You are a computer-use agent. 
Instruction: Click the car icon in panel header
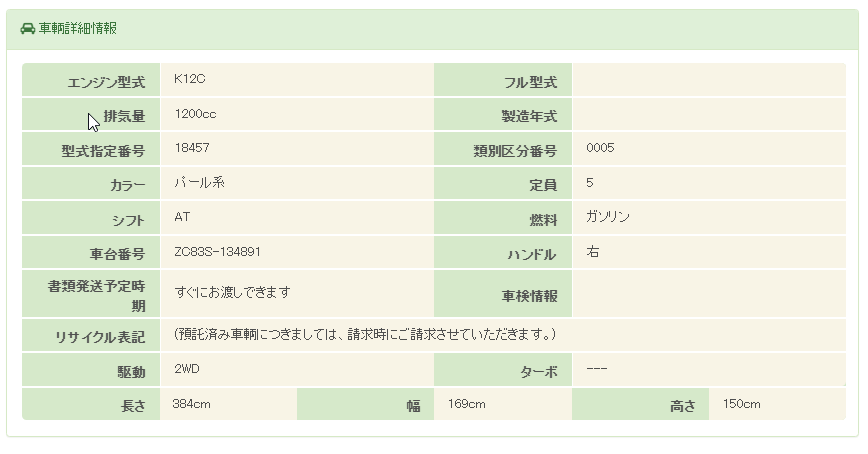(28, 28)
